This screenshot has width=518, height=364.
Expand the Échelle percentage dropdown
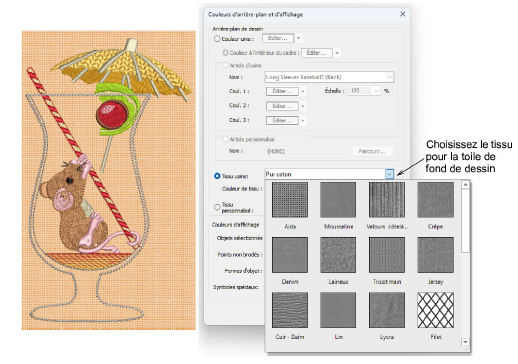(376, 91)
